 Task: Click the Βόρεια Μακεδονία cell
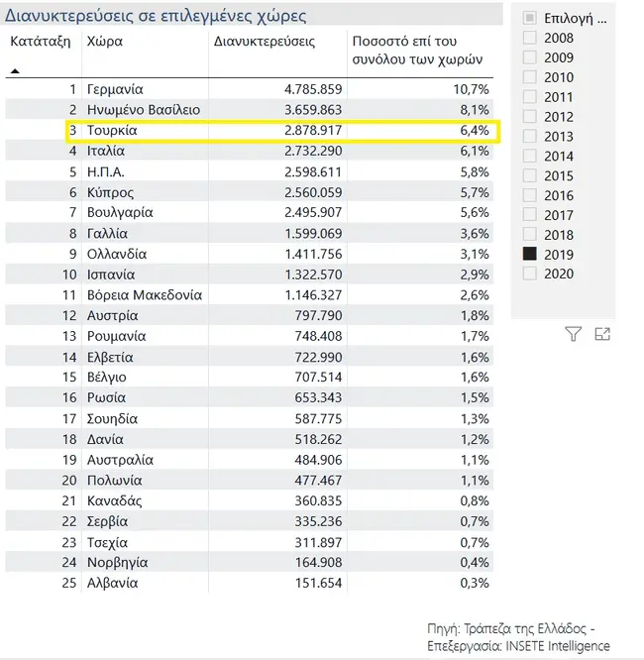(145, 295)
